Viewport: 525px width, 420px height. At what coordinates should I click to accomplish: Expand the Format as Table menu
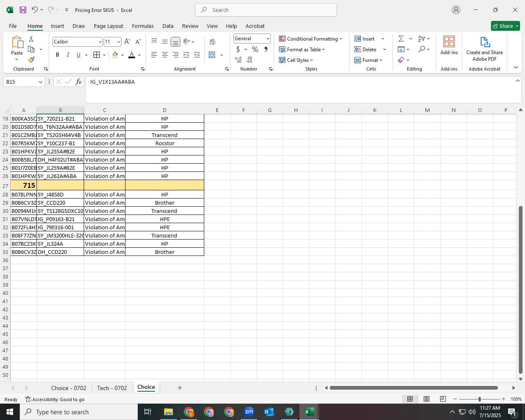[302, 49]
